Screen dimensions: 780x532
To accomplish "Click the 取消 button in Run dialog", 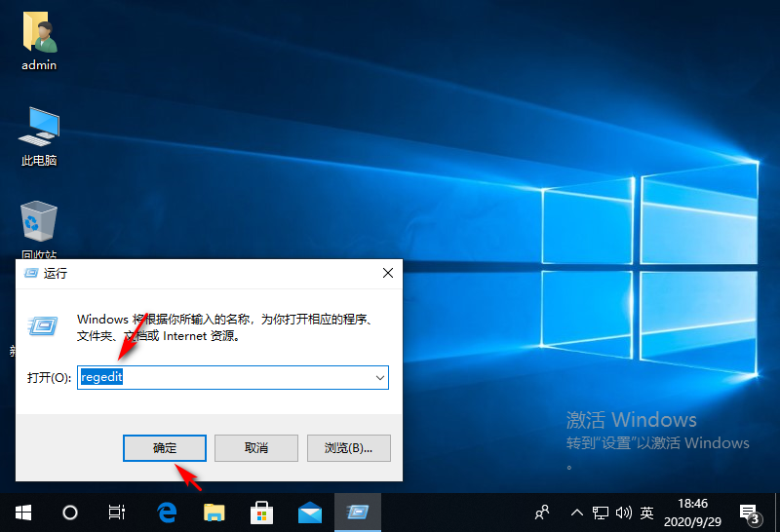I will pyautogui.click(x=256, y=447).
